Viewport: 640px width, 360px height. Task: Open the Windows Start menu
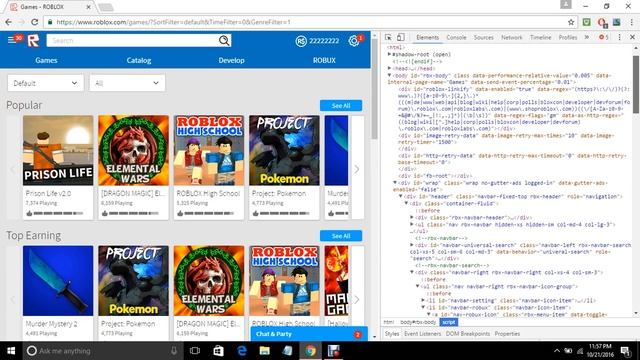click(x=11, y=351)
